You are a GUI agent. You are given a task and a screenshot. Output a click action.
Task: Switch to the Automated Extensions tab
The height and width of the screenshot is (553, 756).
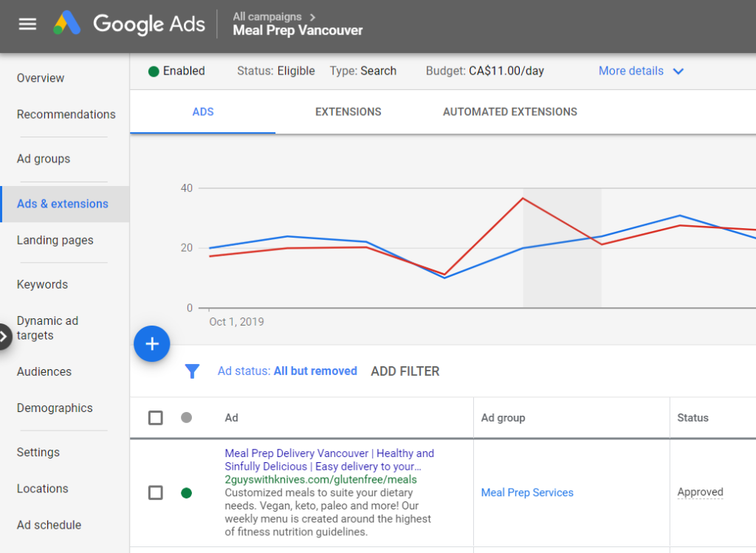[509, 112]
